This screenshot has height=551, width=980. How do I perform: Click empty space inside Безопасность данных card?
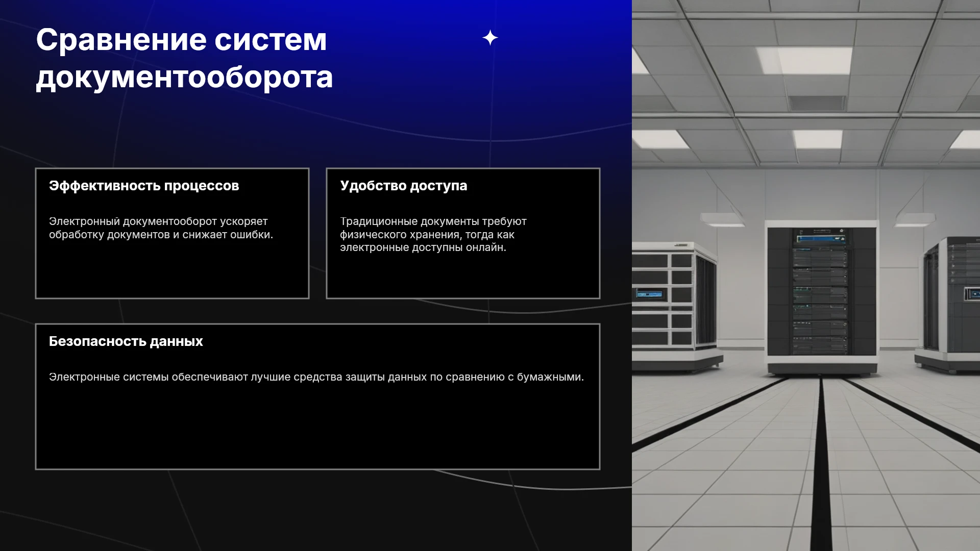pyautogui.click(x=316, y=429)
